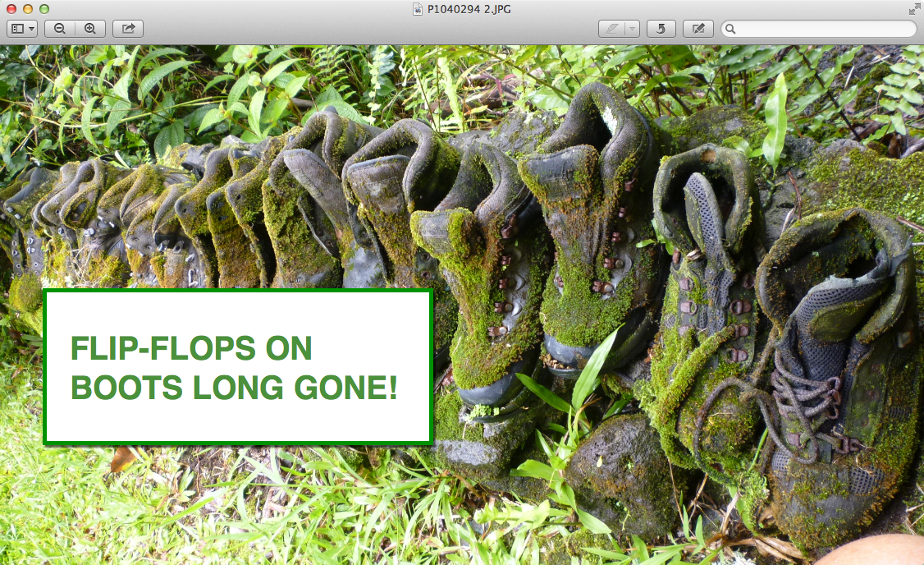Click the P1040294 2.JPG window title
The width and height of the screenshot is (924, 565).
[469, 9]
